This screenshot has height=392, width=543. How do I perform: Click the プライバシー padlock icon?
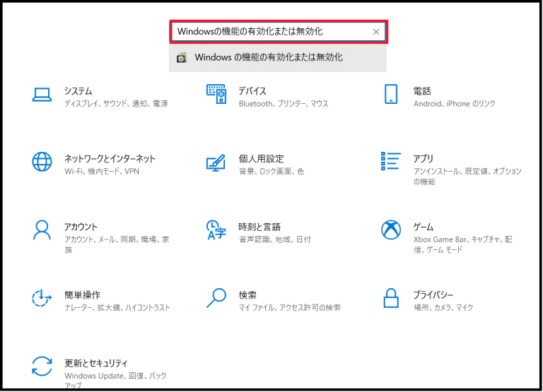(x=391, y=298)
